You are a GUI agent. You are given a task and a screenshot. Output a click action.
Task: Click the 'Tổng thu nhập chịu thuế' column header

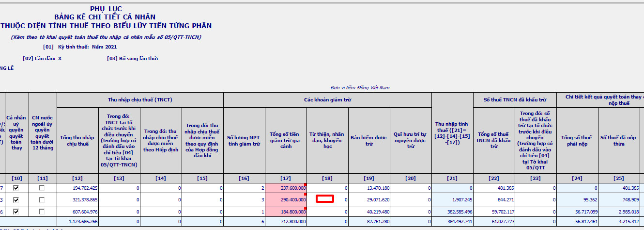[77, 140]
